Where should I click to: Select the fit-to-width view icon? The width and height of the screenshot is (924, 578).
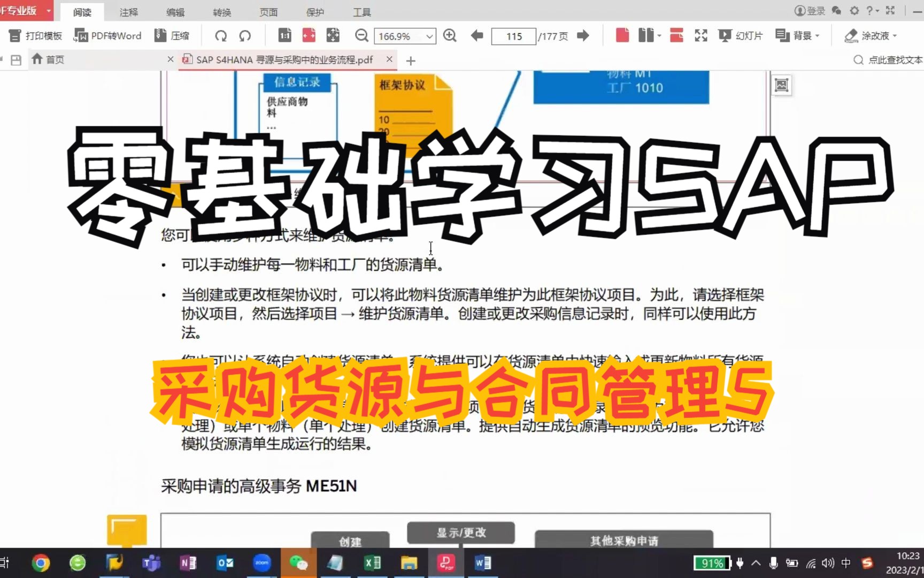(x=309, y=35)
